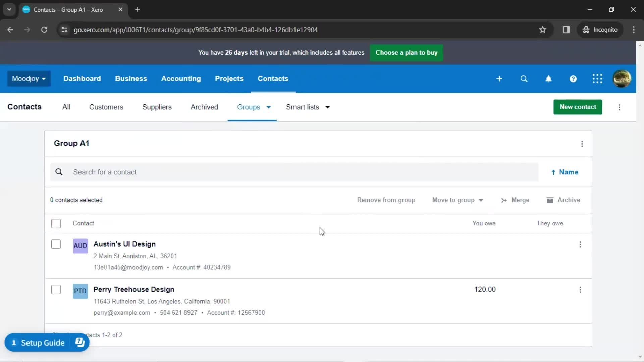Click the Setup Guide help chat icon
The image size is (644, 362).
80,342
